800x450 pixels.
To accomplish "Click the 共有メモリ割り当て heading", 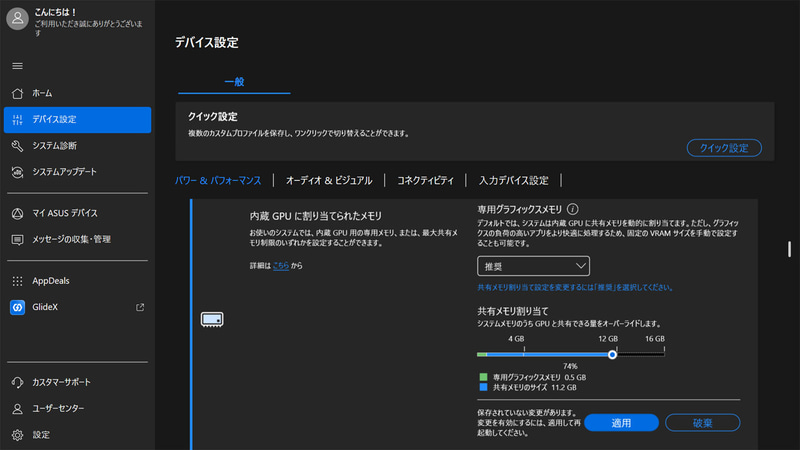I will pyautogui.click(x=512, y=311).
